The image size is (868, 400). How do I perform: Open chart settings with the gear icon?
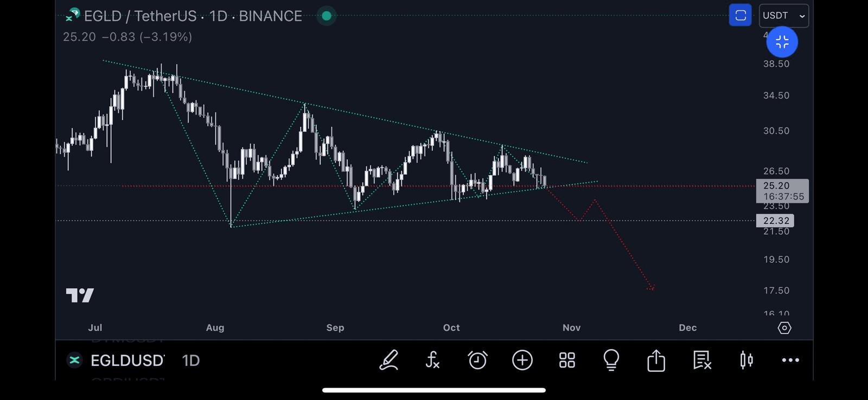[x=784, y=328]
